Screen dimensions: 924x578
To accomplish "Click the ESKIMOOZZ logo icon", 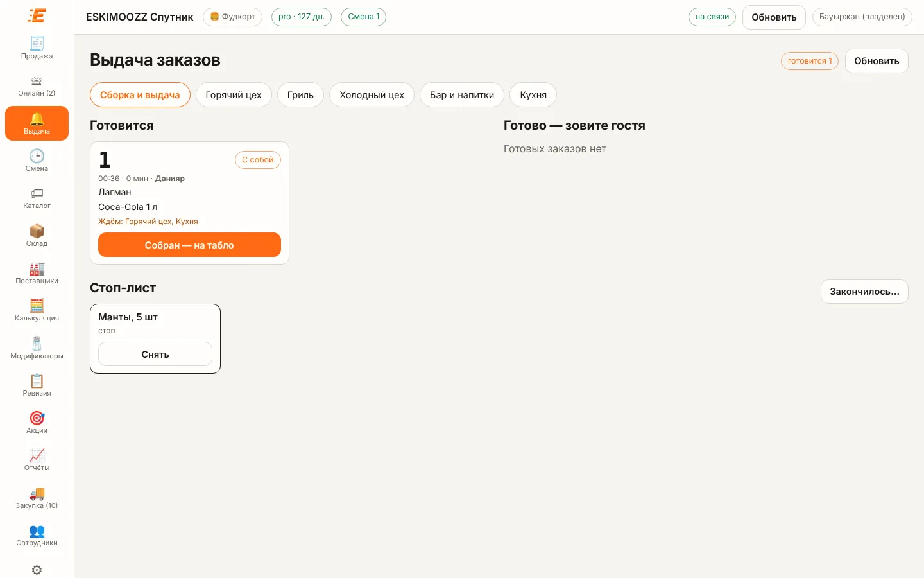I will [x=37, y=16].
